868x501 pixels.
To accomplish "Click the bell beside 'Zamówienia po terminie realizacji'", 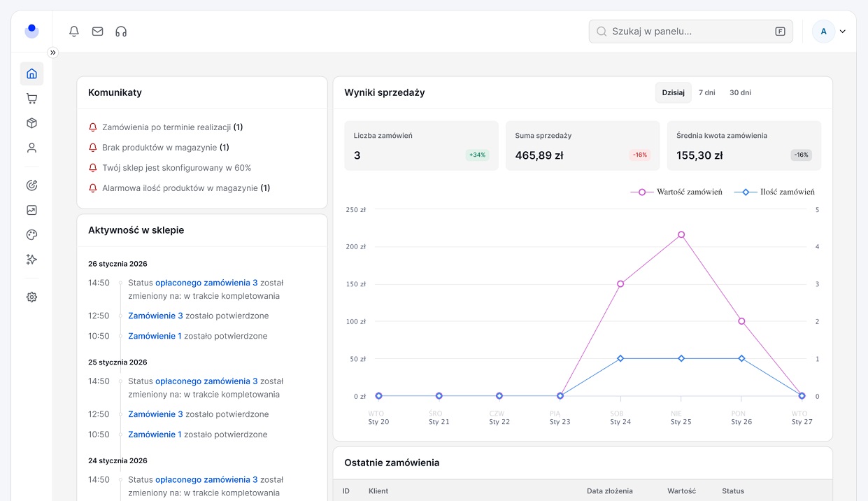I will tap(93, 127).
